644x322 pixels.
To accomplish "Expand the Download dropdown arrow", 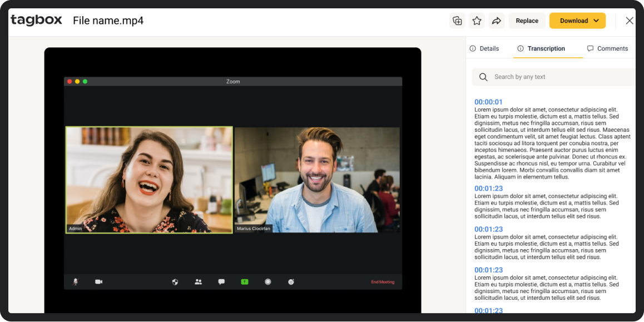I will pos(597,21).
